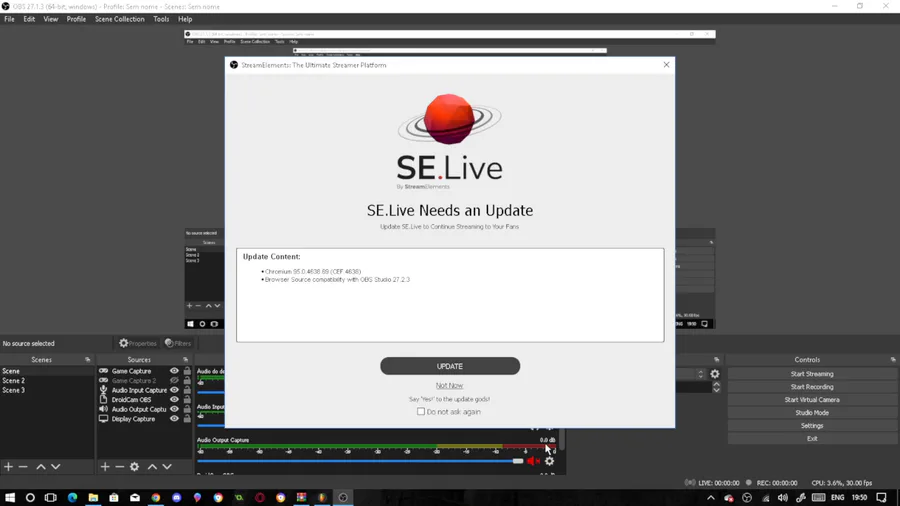Open the View menu
This screenshot has height=506, width=900.
51,19
